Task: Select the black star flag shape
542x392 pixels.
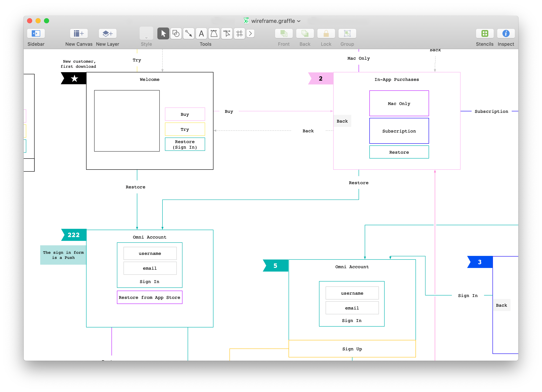Action: point(73,78)
